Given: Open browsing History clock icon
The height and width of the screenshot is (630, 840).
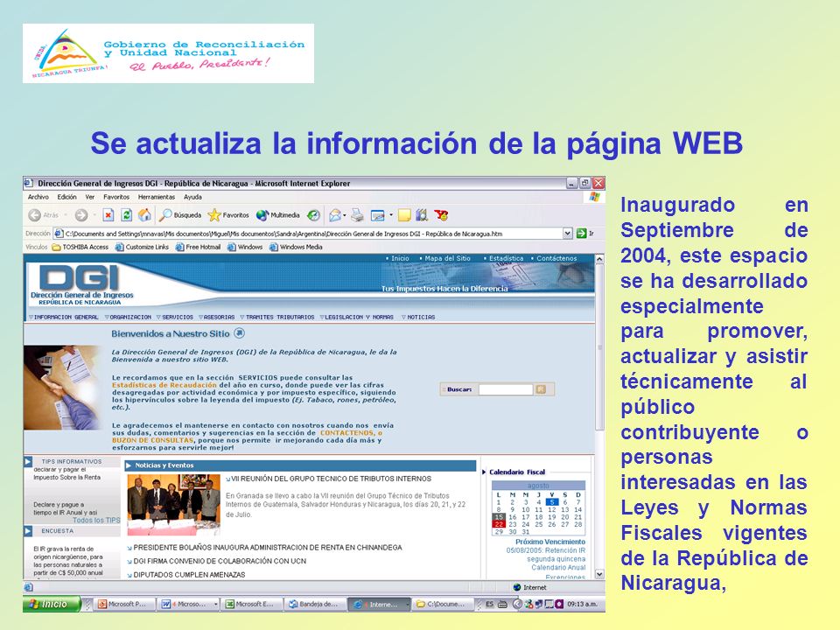Looking at the screenshot, I should coord(313,215).
